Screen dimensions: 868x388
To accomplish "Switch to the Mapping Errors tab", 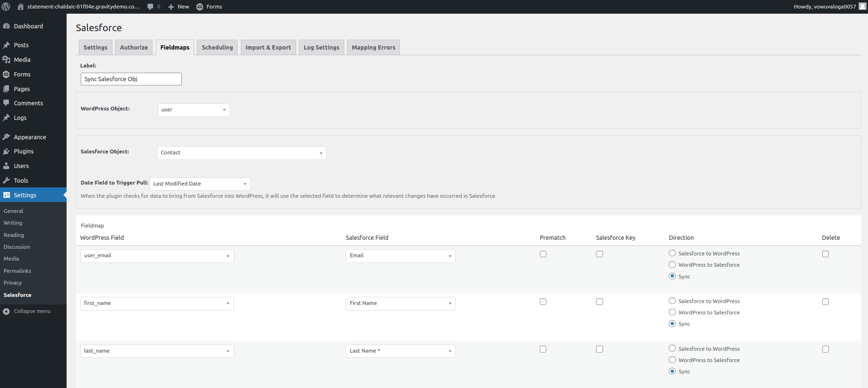I will click(374, 48).
